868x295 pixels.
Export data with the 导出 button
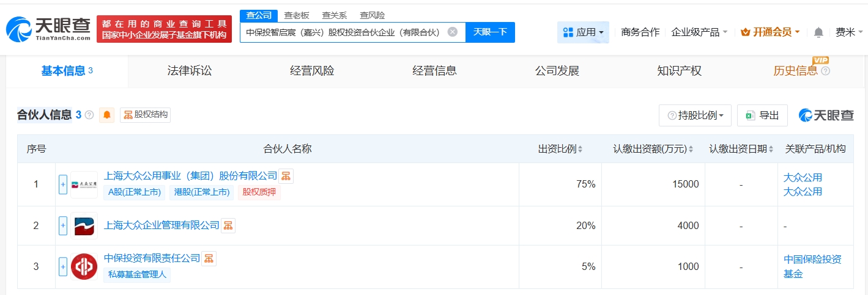[762, 115]
